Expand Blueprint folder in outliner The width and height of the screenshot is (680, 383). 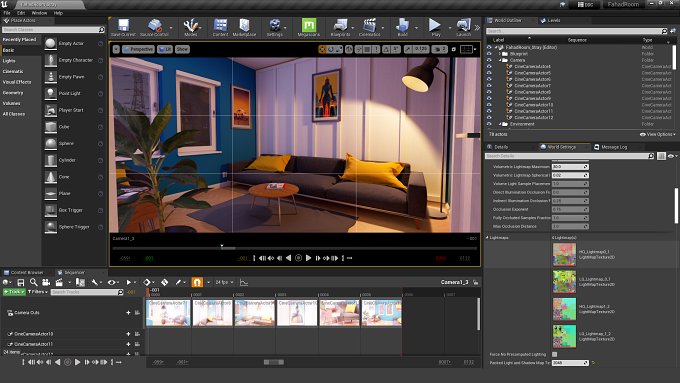pyautogui.click(x=500, y=54)
